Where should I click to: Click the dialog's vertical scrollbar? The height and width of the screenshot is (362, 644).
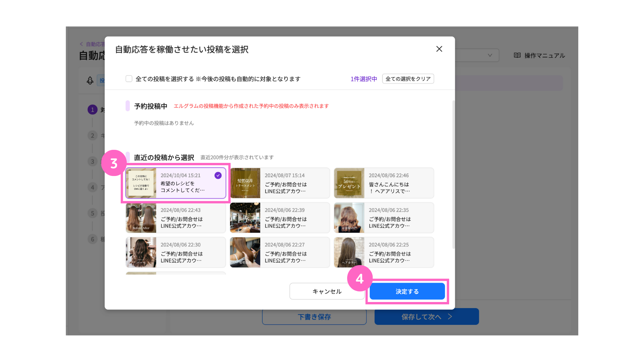click(453, 174)
